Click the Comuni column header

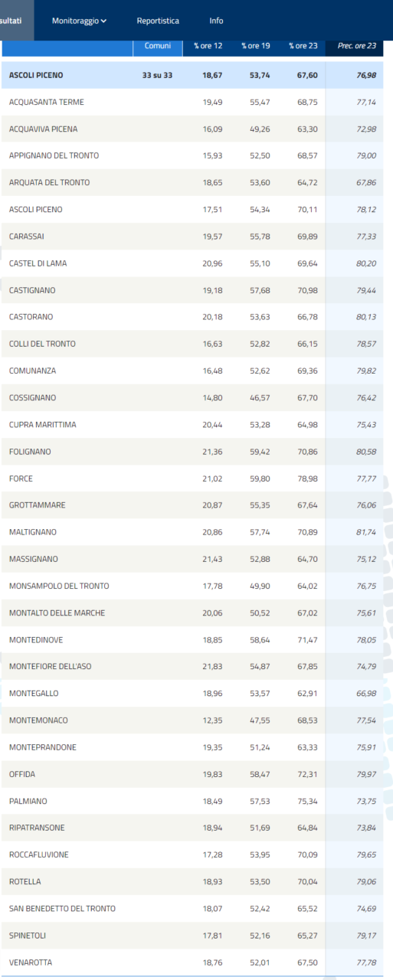point(158,46)
